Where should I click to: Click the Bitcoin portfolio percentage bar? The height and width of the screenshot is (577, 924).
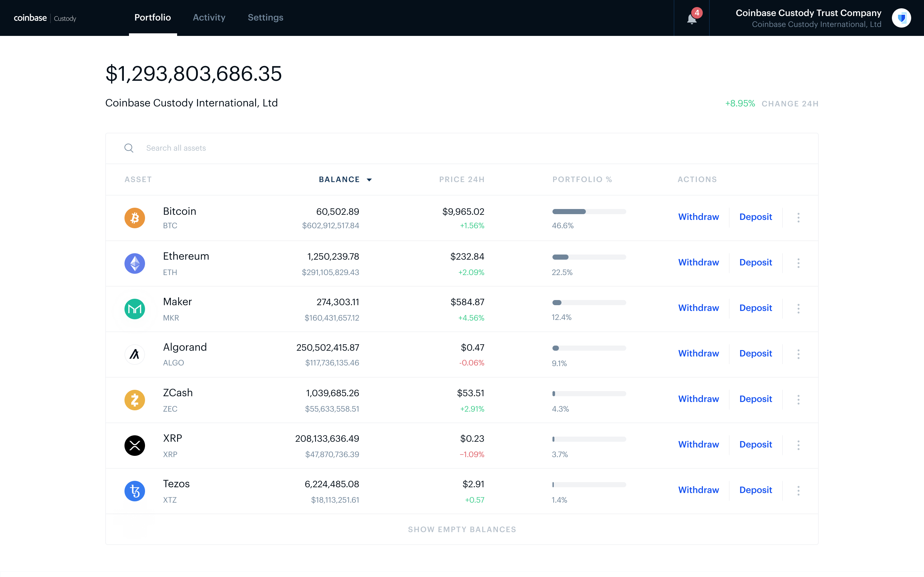(x=589, y=212)
